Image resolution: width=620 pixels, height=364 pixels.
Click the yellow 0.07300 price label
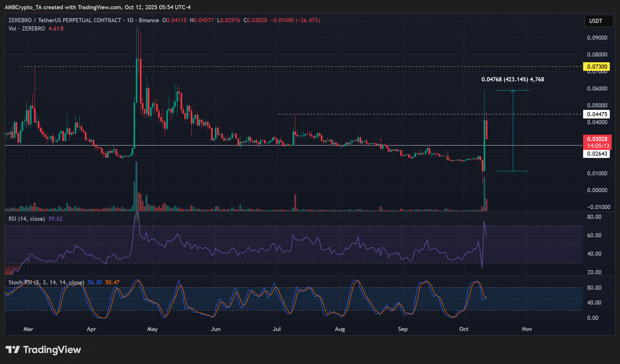pyautogui.click(x=597, y=67)
